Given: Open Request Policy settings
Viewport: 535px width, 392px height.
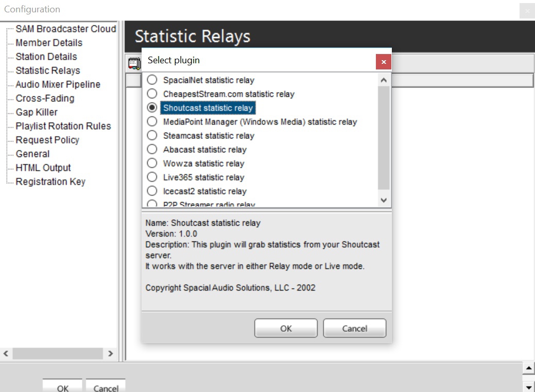Looking at the screenshot, I should tap(47, 140).
